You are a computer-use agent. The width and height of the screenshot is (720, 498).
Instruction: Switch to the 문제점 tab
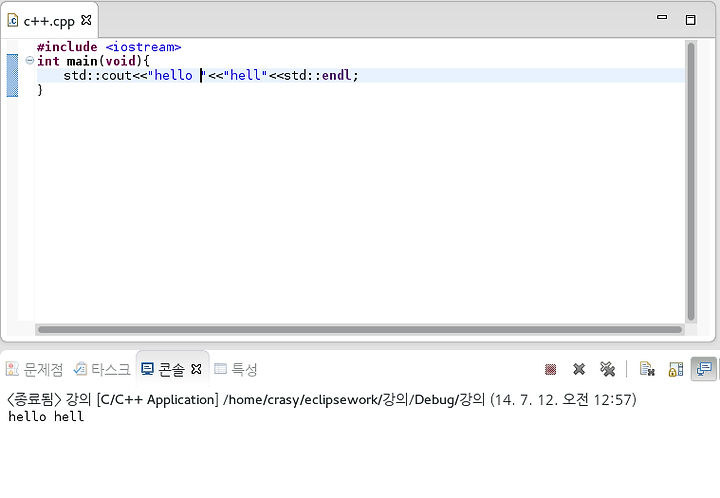pos(34,369)
